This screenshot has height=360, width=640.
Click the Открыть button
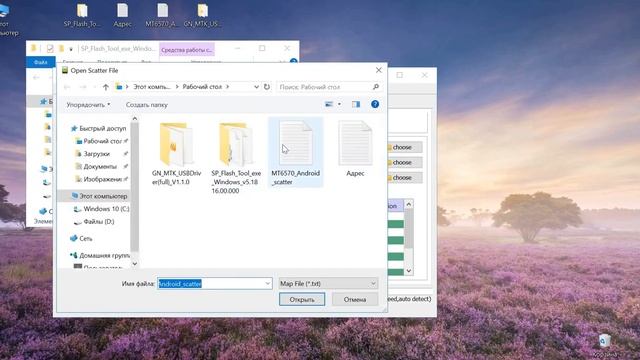[302, 299]
